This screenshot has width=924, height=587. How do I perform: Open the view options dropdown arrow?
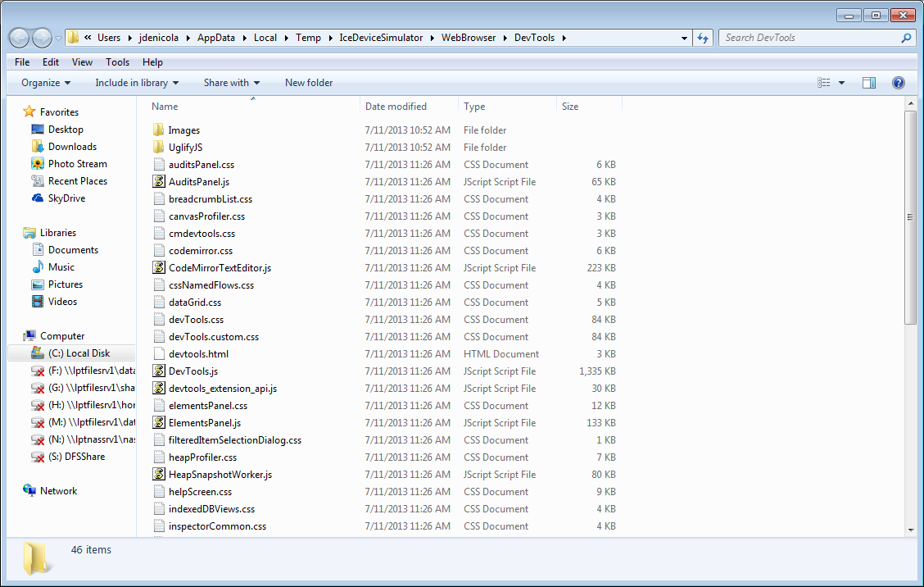(x=841, y=83)
